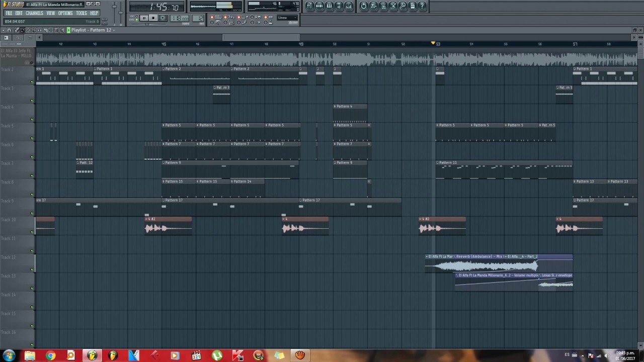Toggle the playlist snap magnet icon
This screenshot has width=644, height=362.
click(9, 30)
